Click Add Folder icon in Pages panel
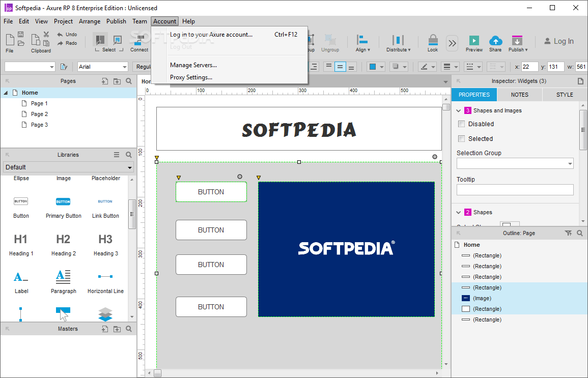The height and width of the screenshot is (378, 588). pos(117,81)
